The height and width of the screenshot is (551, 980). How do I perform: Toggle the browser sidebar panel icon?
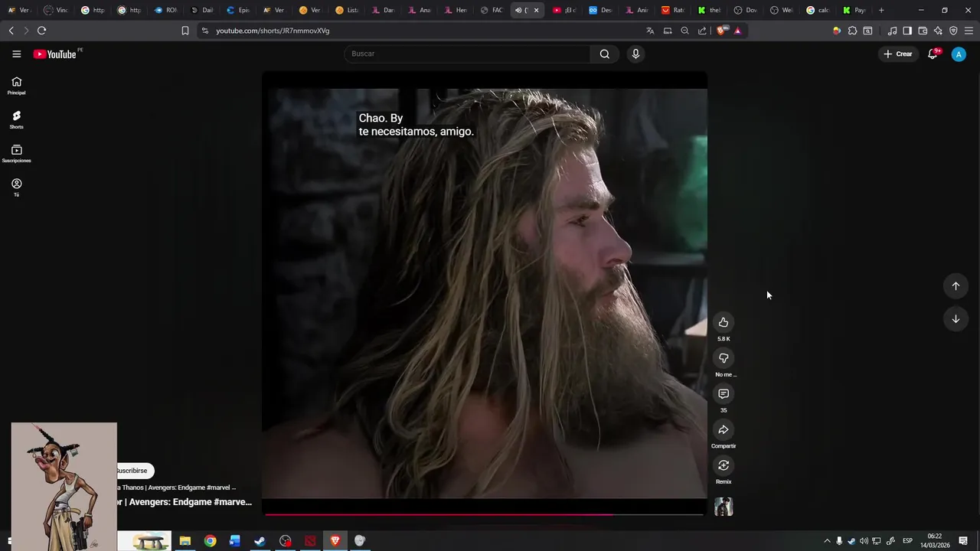(x=907, y=31)
